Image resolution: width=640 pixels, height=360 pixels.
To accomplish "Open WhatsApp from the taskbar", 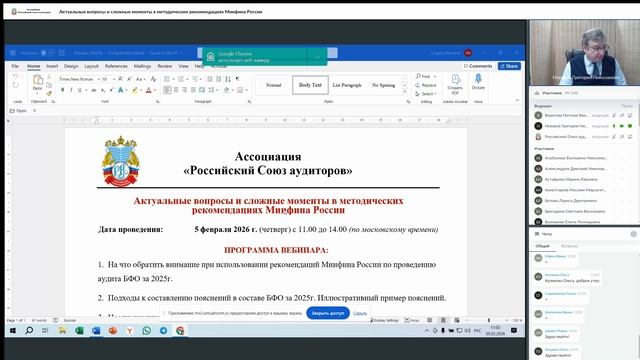I will [x=147, y=331].
